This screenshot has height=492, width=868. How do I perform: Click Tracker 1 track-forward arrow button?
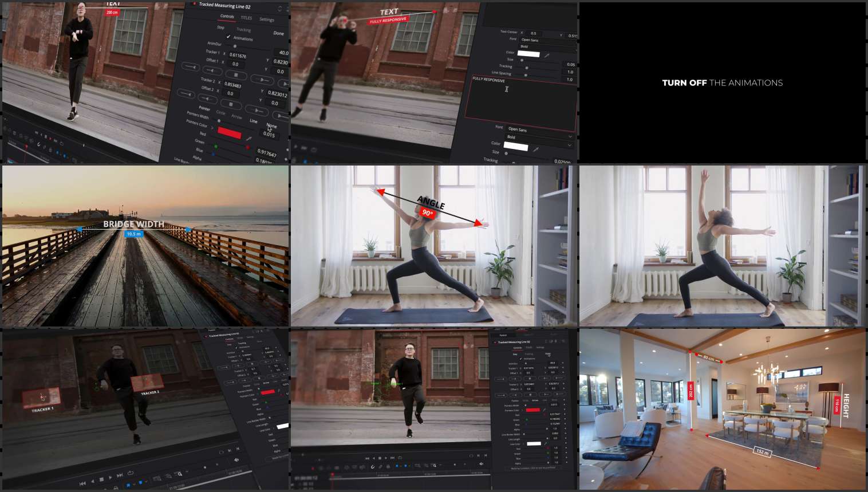click(x=262, y=80)
